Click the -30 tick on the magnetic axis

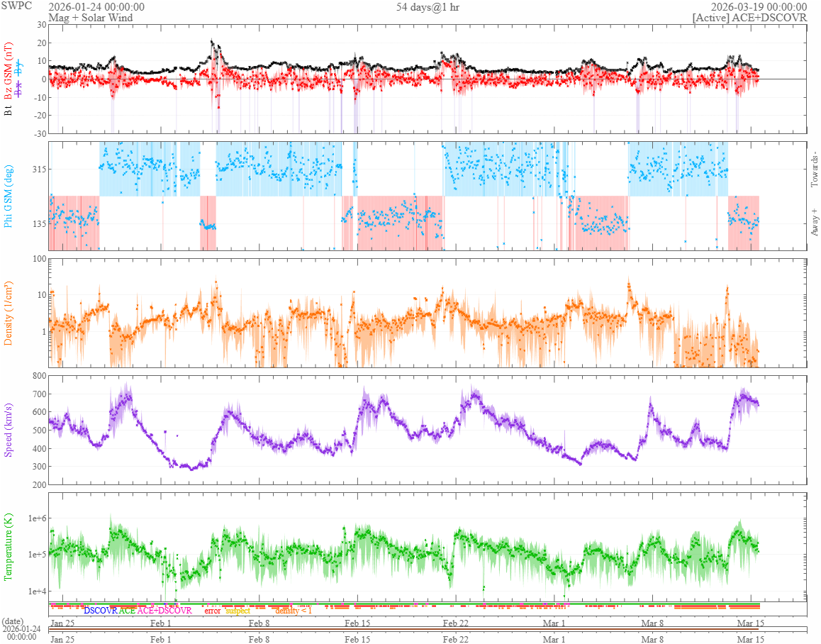(x=40, y=133)
